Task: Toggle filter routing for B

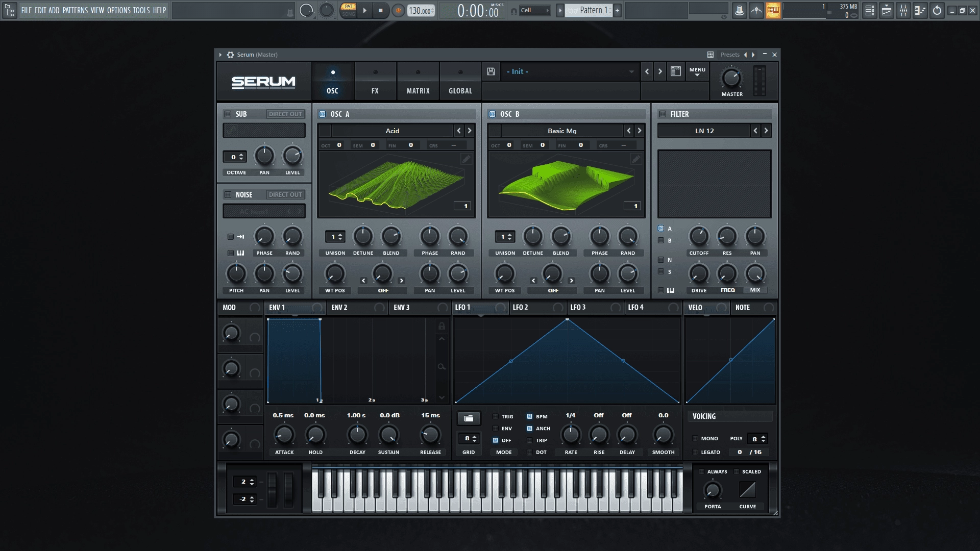Action: point(661,240)
